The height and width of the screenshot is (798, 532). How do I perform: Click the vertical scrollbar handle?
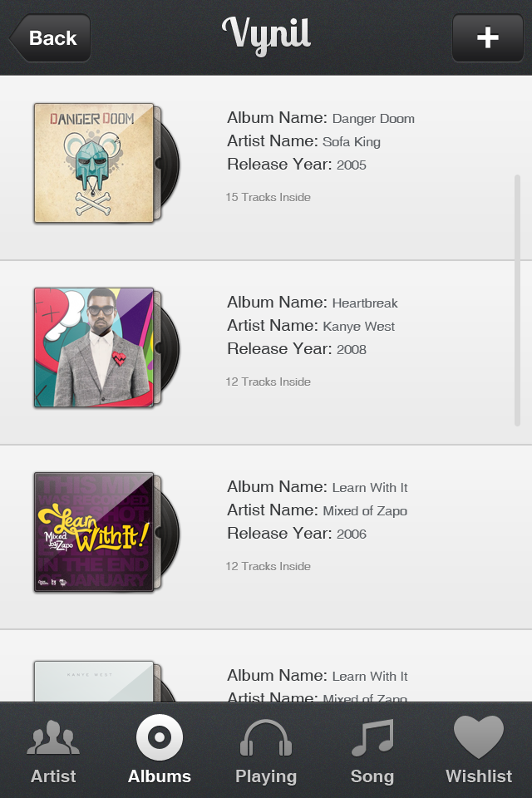[517, 300]
